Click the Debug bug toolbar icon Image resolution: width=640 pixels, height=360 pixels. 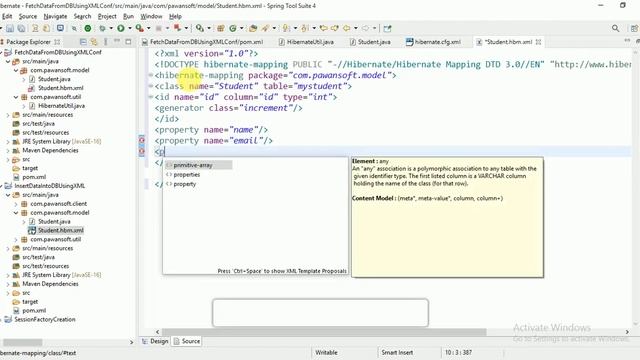pos(102,28)
